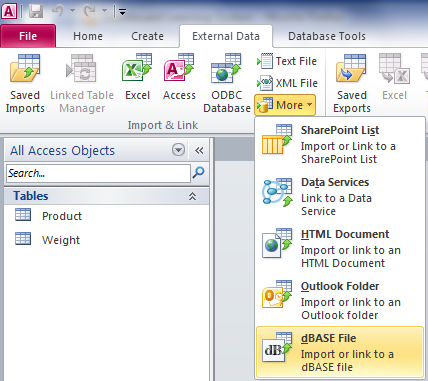Image resolution: width=428 pixels, height=381 pixels.
Task: Import an XML File
Action: pos(287,83)
